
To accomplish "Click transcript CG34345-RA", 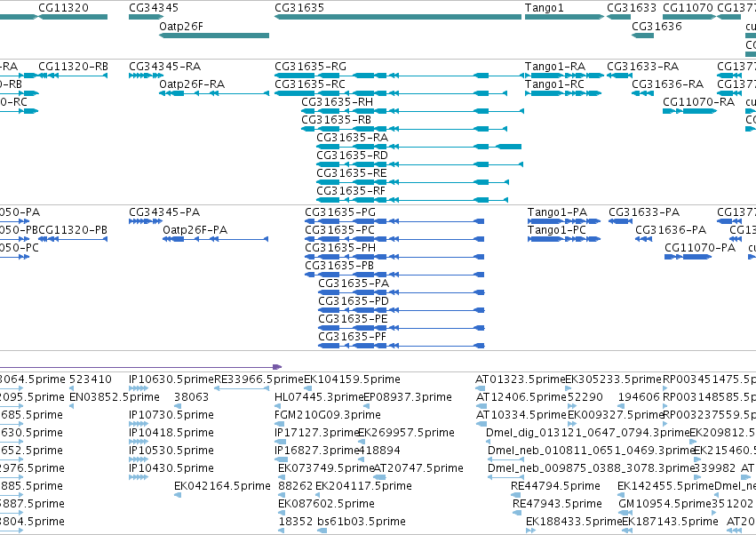I will pyautogui.click(x=146, y=76).
